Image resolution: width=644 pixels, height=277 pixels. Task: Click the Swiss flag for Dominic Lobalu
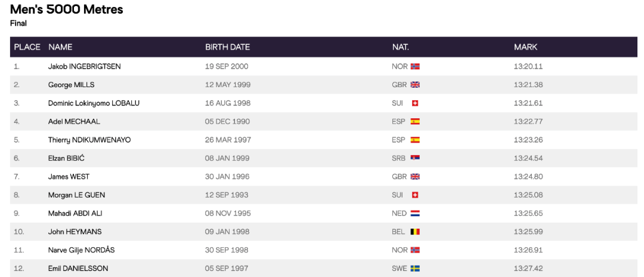pyautogui.click(x=416, y=103)
